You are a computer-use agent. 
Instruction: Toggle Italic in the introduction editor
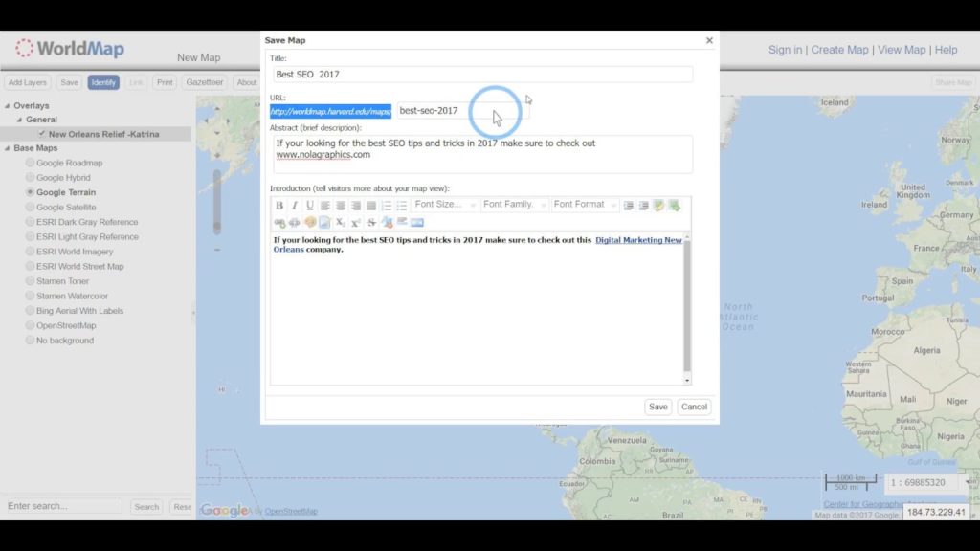click(295, 205)
